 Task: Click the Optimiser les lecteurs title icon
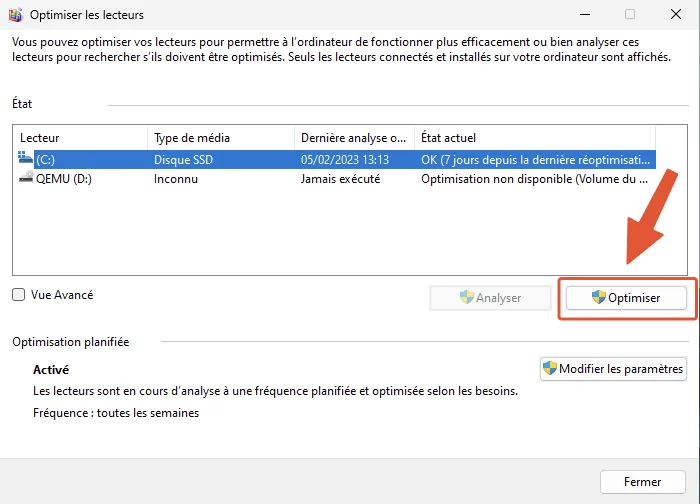15,15
